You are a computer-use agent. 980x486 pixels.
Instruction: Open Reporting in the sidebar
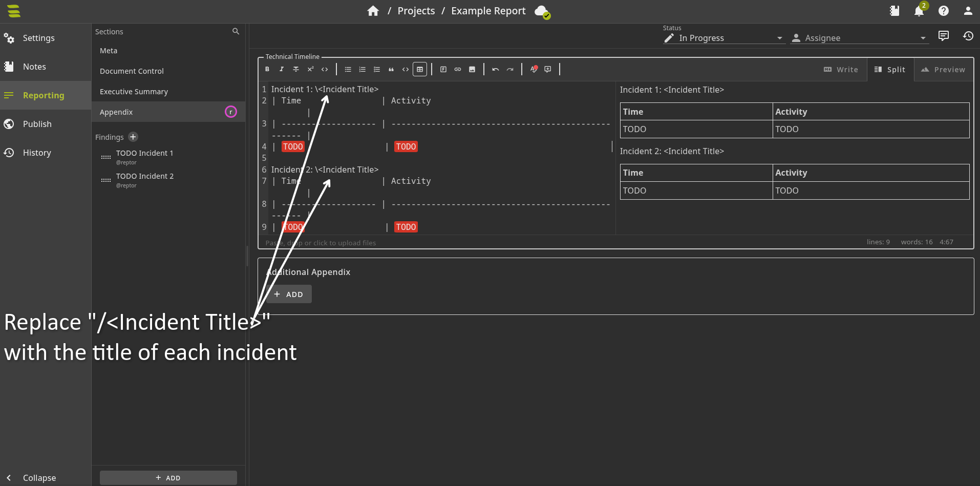click(x=46, y=95)
